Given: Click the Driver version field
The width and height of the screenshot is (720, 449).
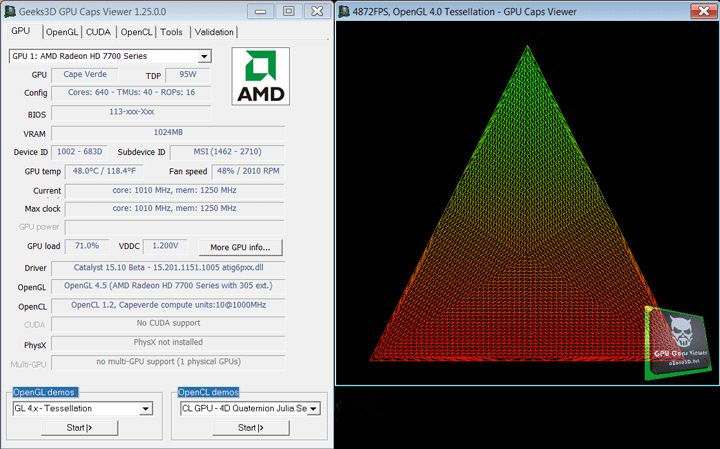Looking at the screenshot, I should click(x=168, y=268).
